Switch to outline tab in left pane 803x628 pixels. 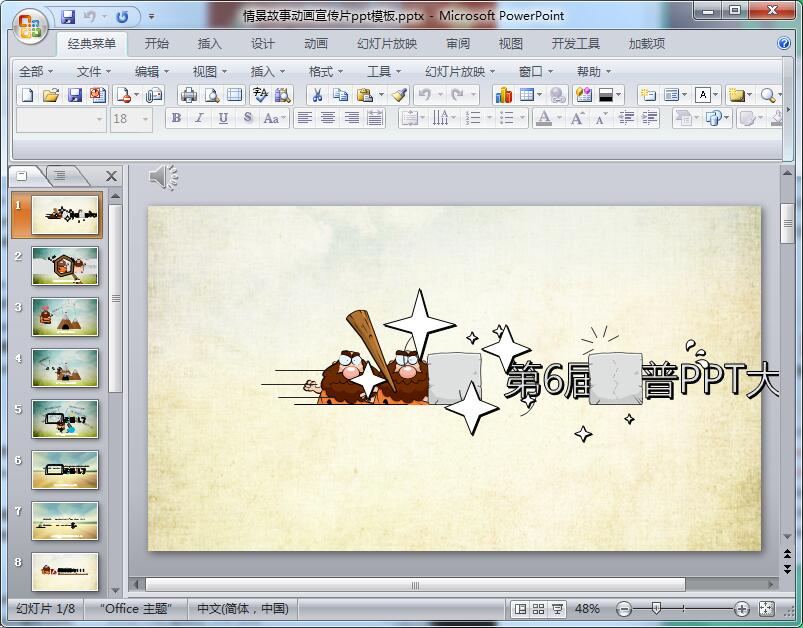(x=60, y=176)
